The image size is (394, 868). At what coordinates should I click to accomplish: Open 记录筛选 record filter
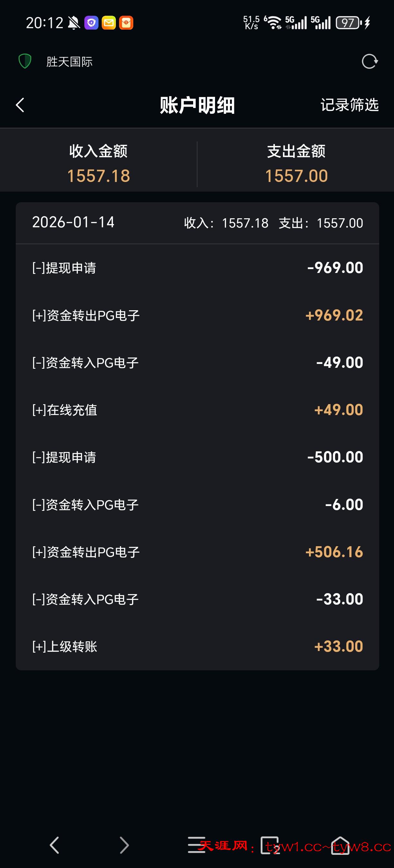[350, 105]
